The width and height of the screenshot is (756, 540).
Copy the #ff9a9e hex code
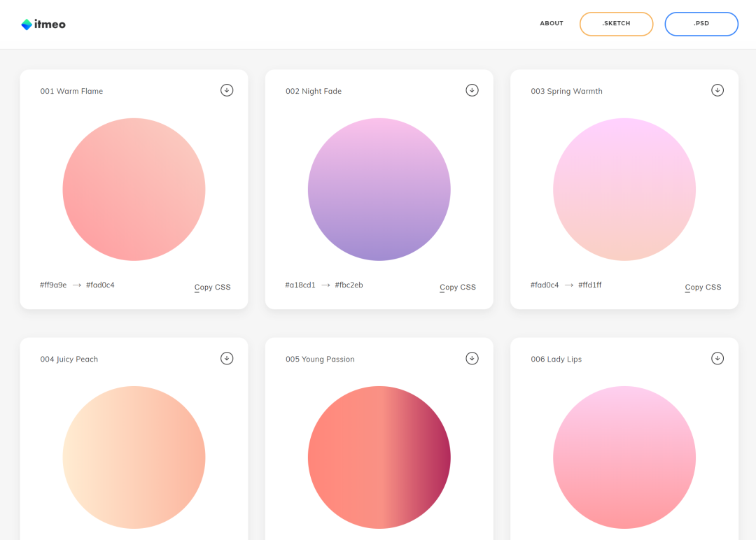[x=53, y=285]
